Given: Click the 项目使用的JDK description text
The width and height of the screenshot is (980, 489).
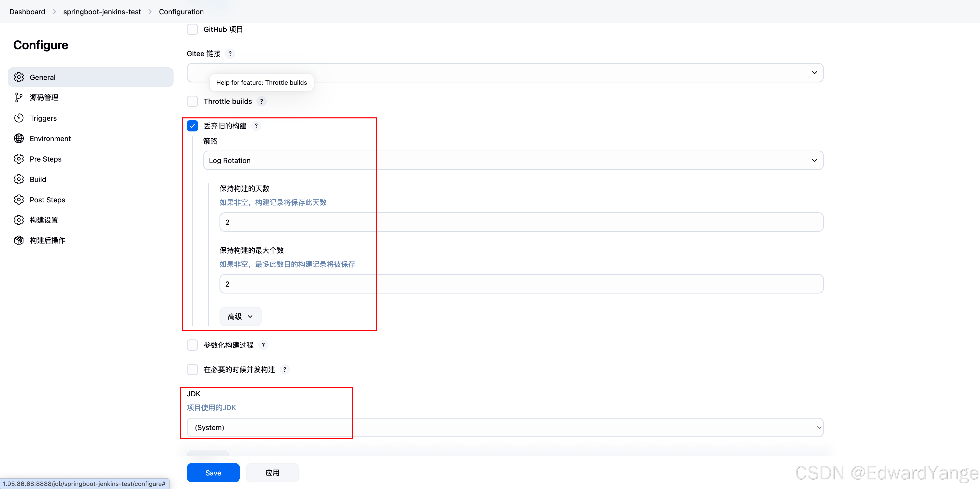Looking at the screenshot, I should point(211,408).
